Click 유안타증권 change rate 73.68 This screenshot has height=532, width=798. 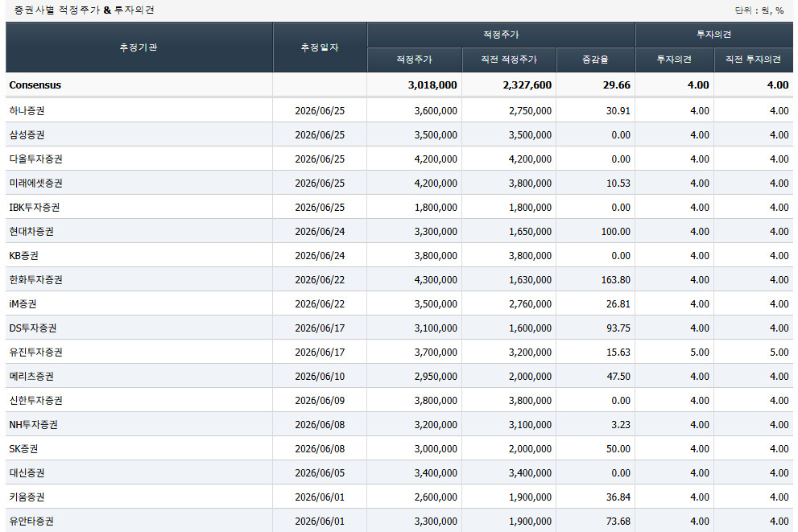[x=618, y=522]
